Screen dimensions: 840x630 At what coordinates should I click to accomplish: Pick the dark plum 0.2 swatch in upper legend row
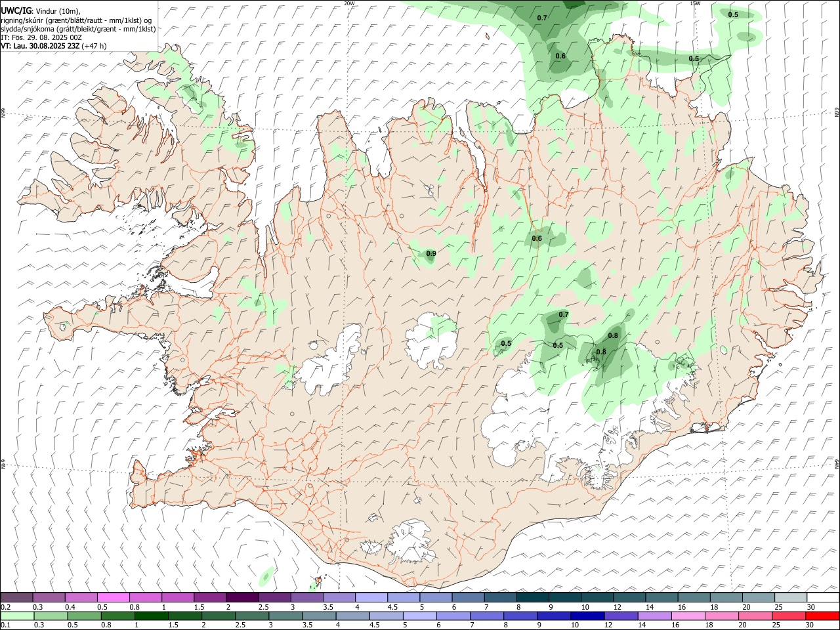point(16,597)
